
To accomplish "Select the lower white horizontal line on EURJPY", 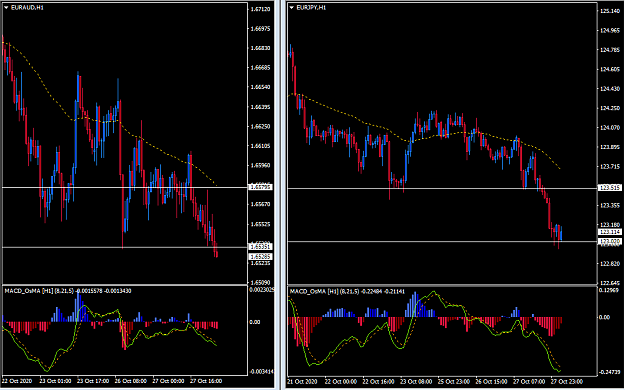I will pyautogui.click(x=442, y=241).
